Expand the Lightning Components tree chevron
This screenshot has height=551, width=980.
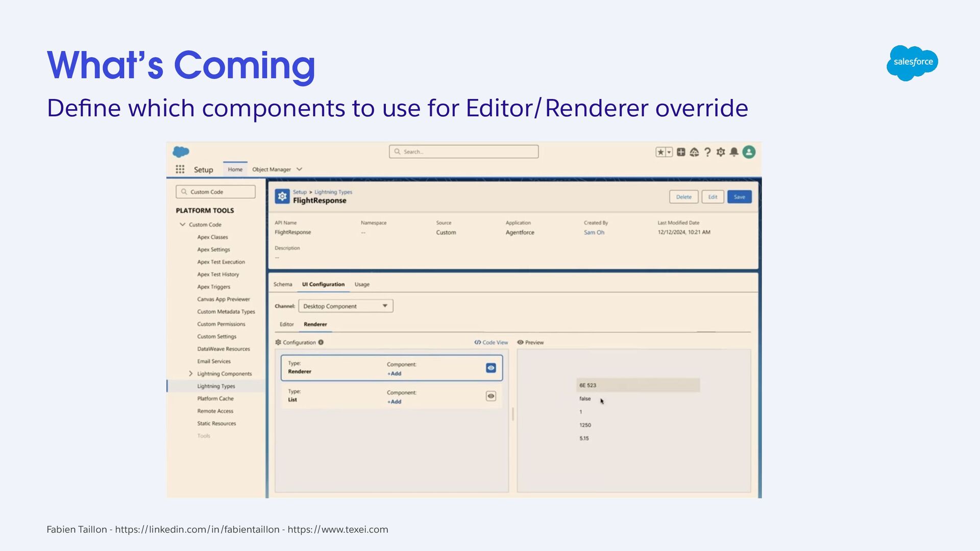191,374
